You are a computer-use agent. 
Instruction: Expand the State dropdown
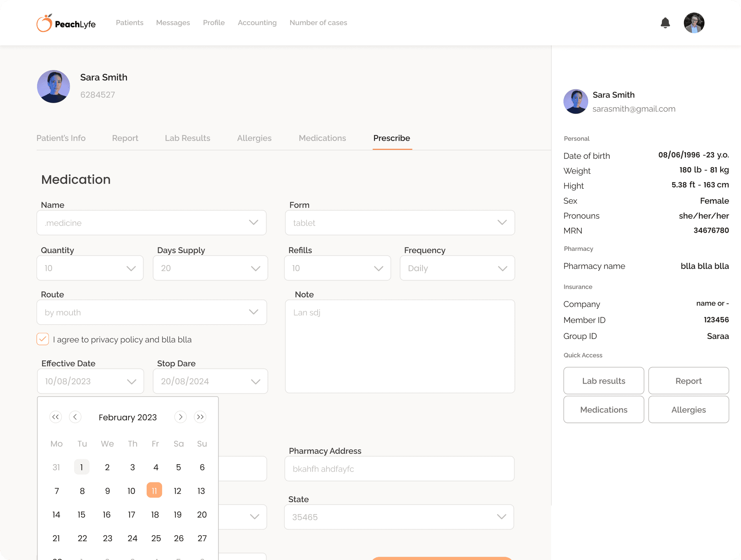click(x=399, y=517)
